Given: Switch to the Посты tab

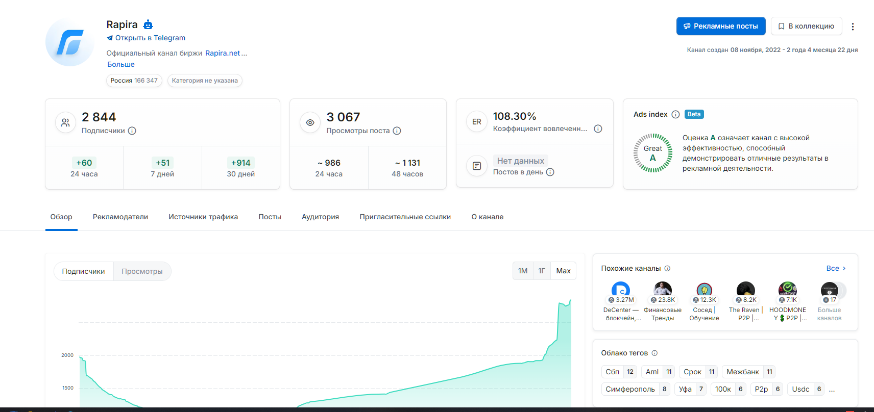Looking at the screenshot, I should [x=270, y=217].
